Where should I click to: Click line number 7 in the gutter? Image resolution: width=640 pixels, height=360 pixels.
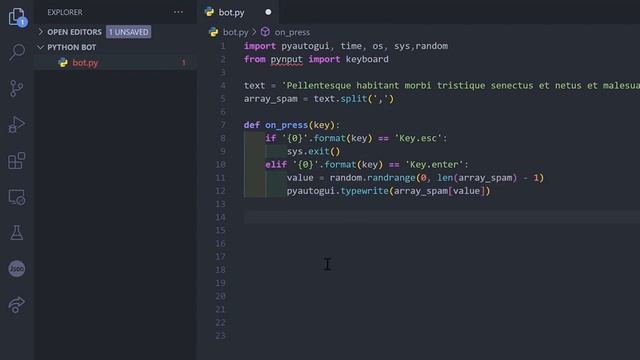(223, 125)
